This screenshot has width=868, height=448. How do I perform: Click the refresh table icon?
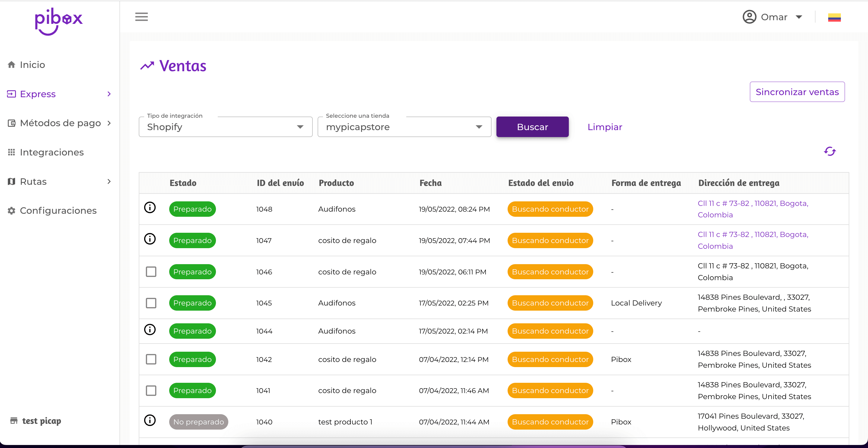830,151
